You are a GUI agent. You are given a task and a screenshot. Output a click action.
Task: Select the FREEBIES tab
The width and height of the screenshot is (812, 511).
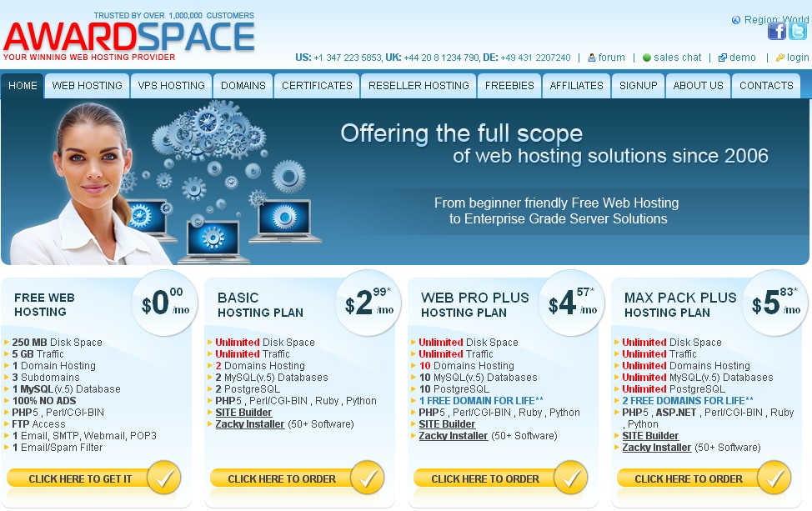[x=509, y=85]
